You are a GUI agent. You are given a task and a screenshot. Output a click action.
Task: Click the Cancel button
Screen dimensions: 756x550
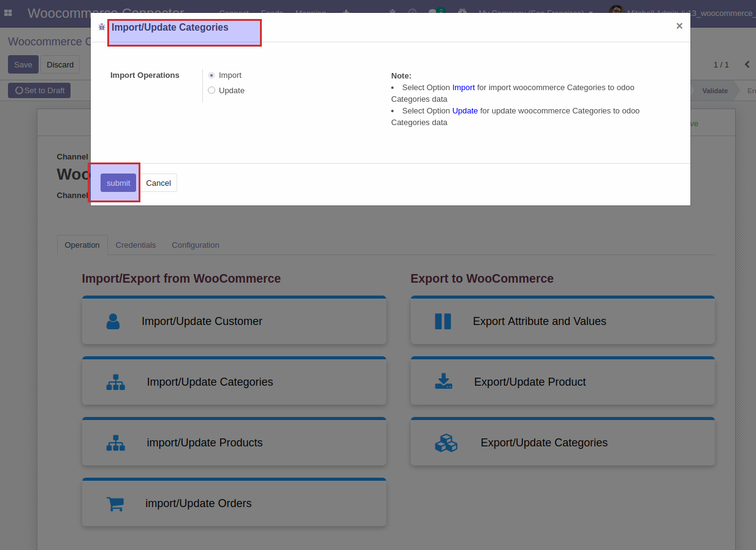[158, 183]
